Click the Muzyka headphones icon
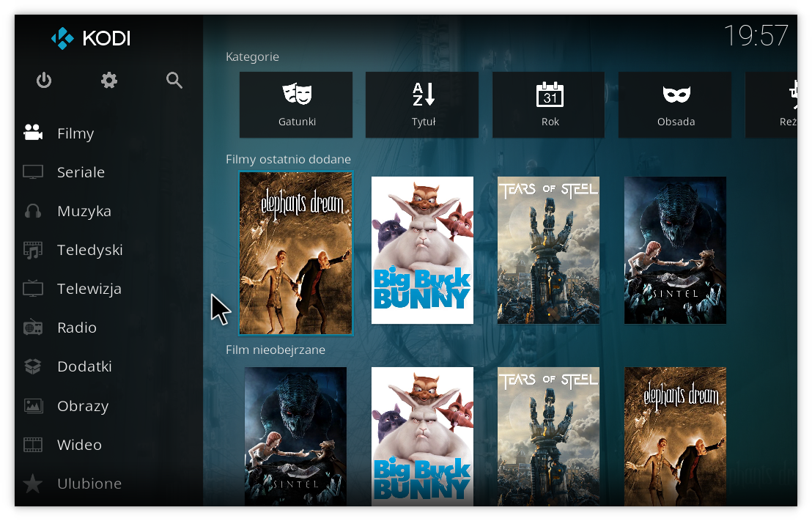This screenshot has height=521, width=812. pyautogui.click(x=33, y=211)
